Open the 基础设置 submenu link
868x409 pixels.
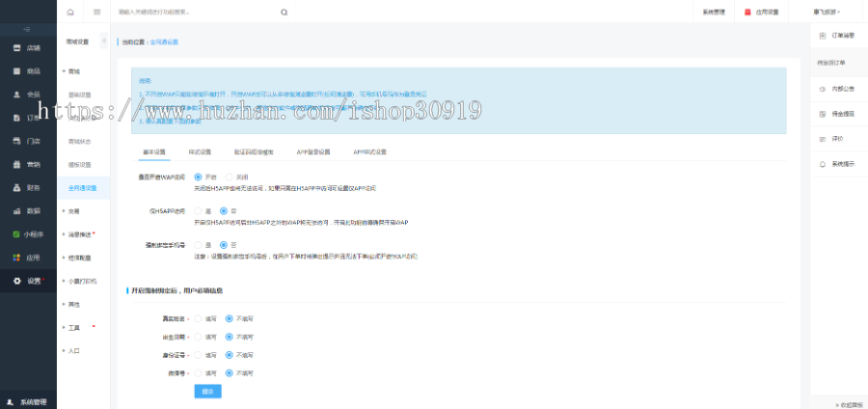pyautogui.click(x=80, y=95)
